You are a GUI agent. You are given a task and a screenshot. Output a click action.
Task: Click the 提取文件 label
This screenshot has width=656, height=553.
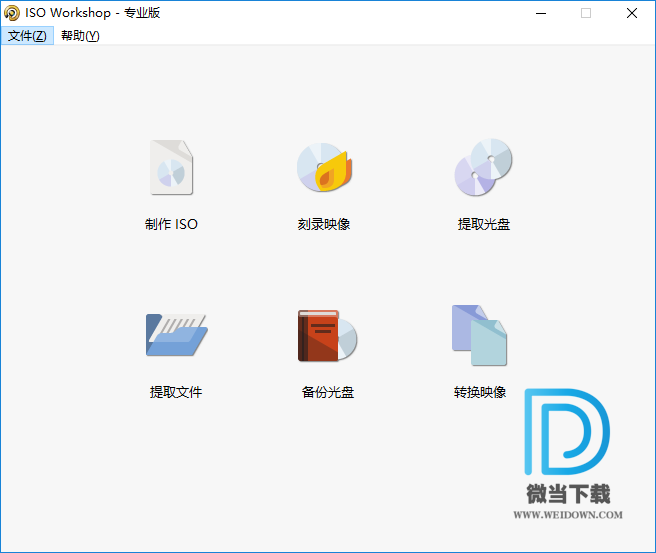pos(176,392)
